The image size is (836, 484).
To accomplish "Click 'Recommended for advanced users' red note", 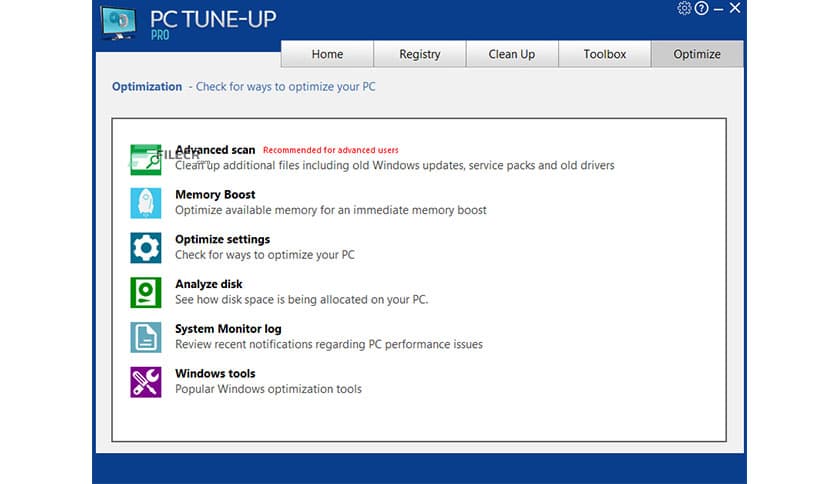I will 331,150.
